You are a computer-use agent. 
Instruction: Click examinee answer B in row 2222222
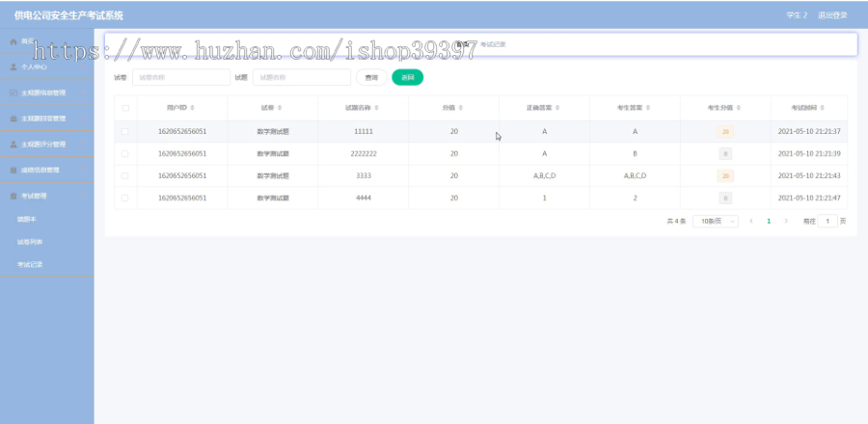635,153
